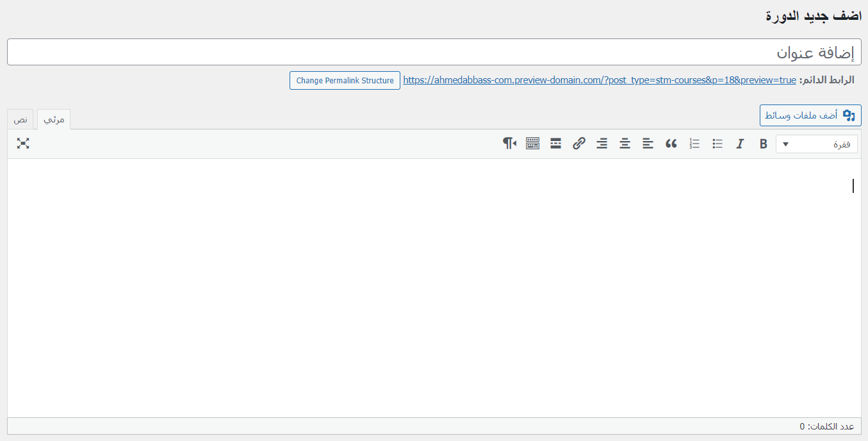This screenshot has height=441, width=868.
Task: Switch to the نص text editor tab
Action: 20,120
